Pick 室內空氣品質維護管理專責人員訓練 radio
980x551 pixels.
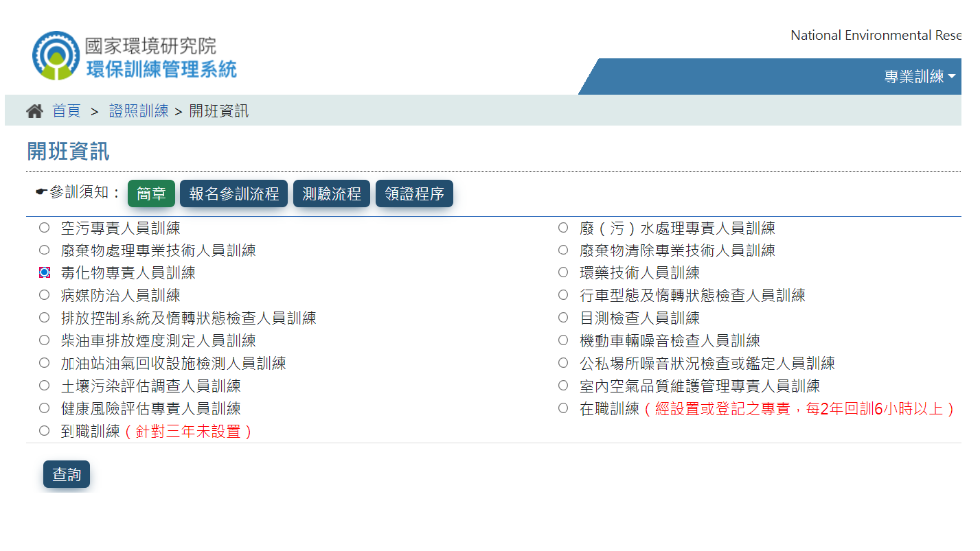(x=563, y=386)
